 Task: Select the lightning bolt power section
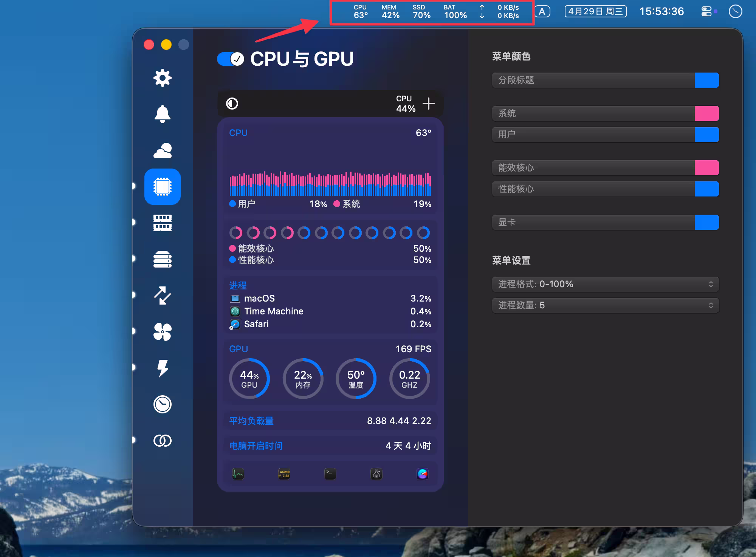[x=162, y=368]
